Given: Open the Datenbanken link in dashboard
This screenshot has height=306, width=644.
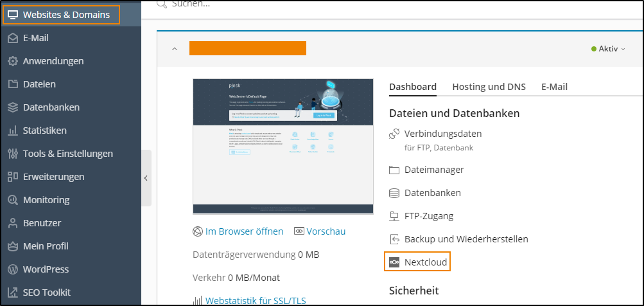Looking at the screenshot, I should [x=433, y=193].
